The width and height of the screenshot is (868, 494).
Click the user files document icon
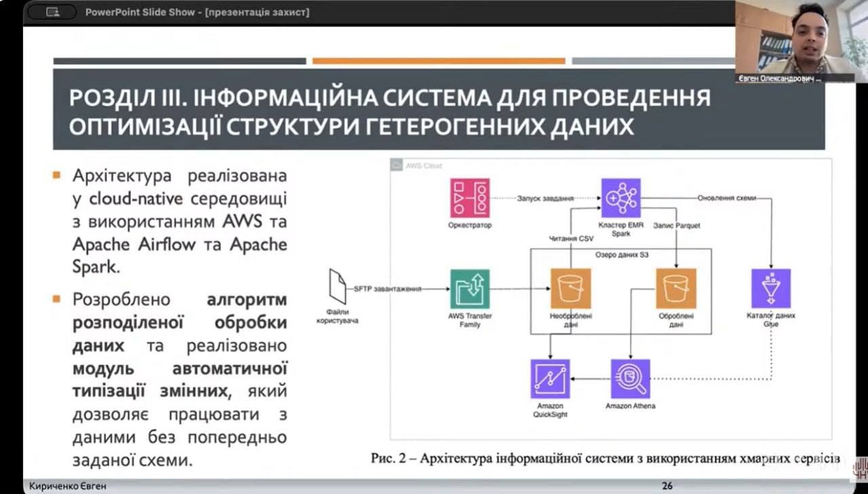337,286
